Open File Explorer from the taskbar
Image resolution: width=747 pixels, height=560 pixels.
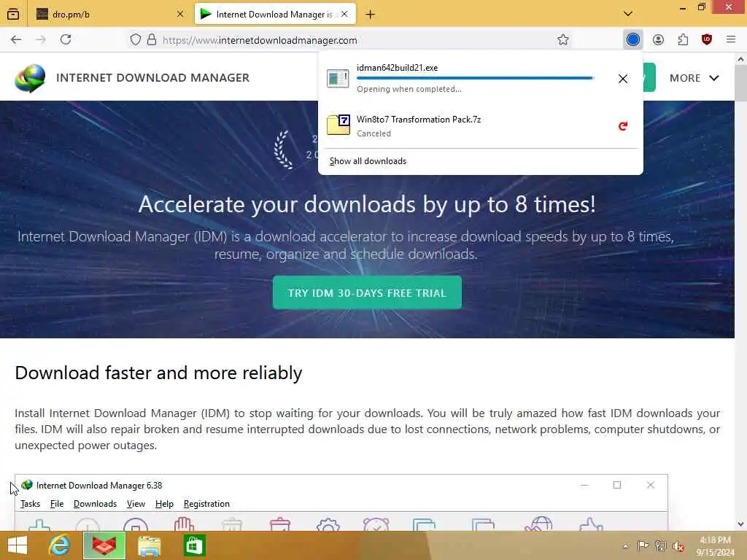149,545
